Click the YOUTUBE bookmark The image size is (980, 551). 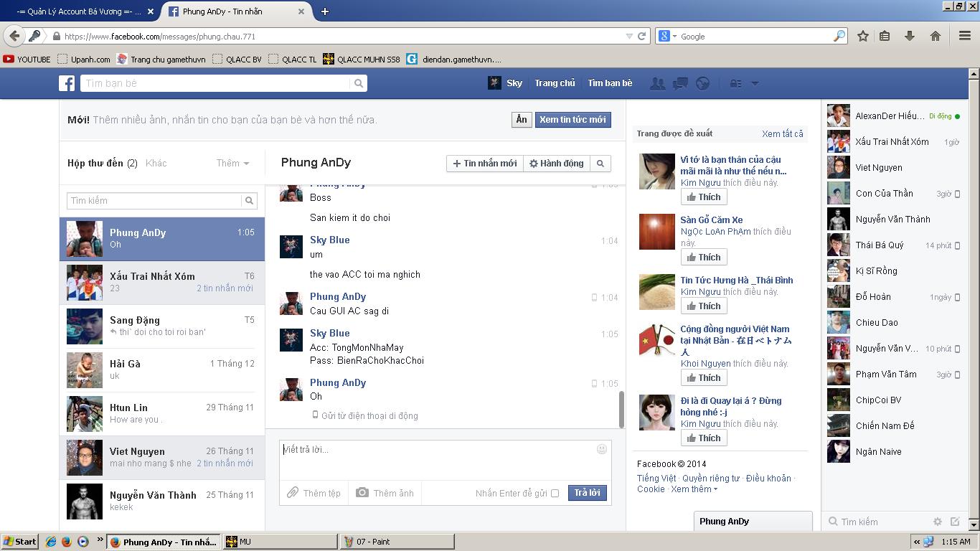[27, 60]
